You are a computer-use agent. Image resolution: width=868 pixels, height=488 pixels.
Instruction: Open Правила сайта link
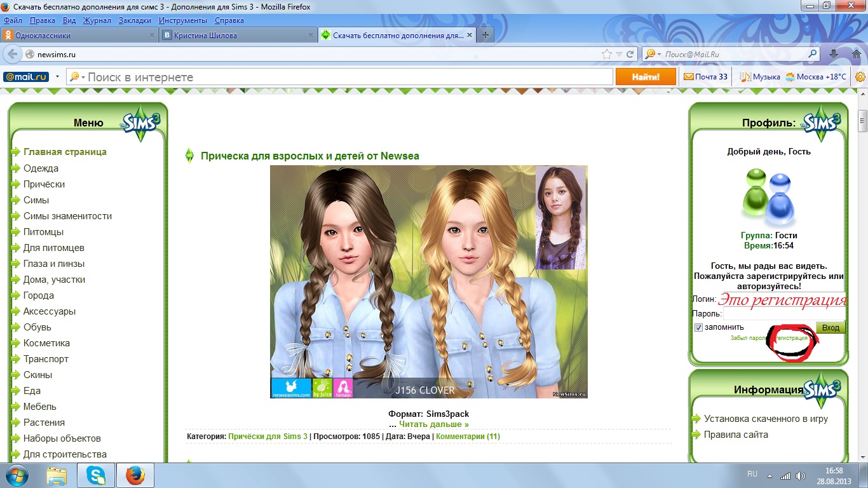coord(736,435)
